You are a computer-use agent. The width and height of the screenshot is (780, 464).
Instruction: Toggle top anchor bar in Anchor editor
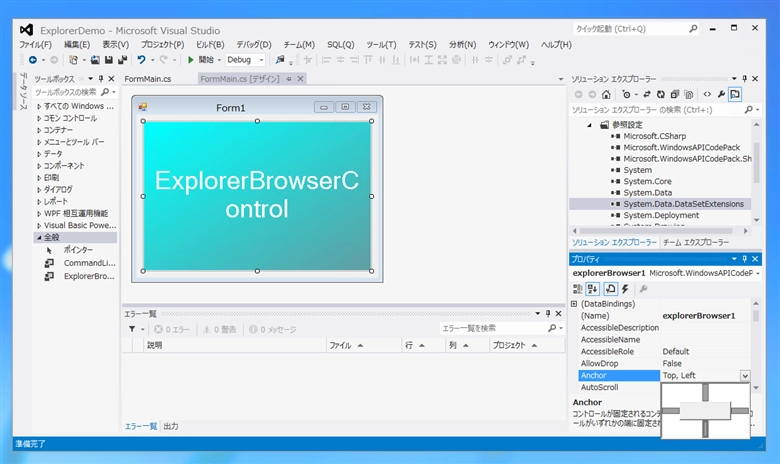click(705, 392)
